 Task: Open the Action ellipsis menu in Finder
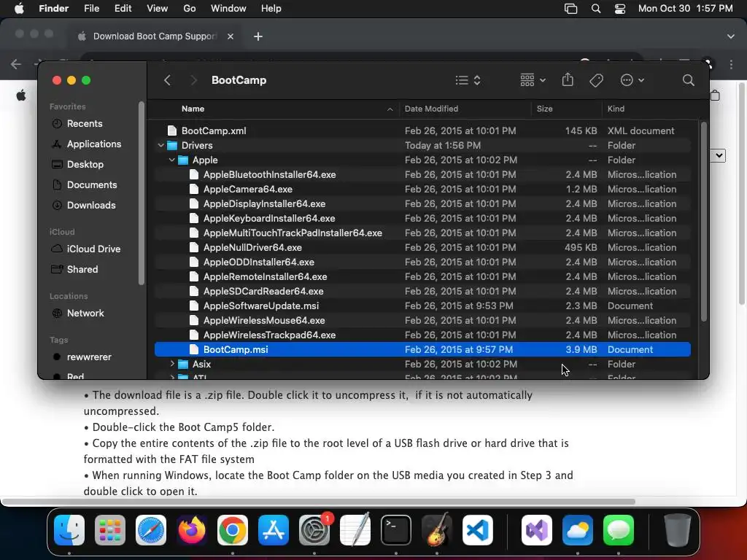click(632, 80)
